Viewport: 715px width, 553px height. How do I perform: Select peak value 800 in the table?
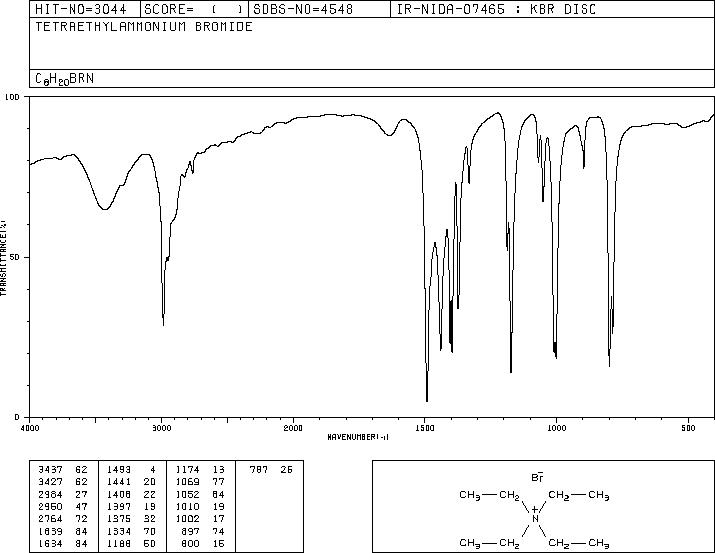coord(191,544)
